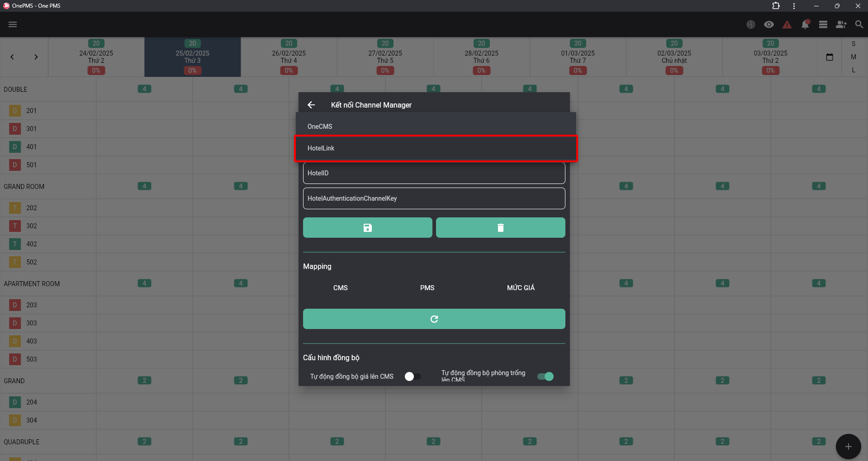Toggle the eye visibility icon in header
The width and height of the screenshot is (868, 461).
click(x=769, y=24)
